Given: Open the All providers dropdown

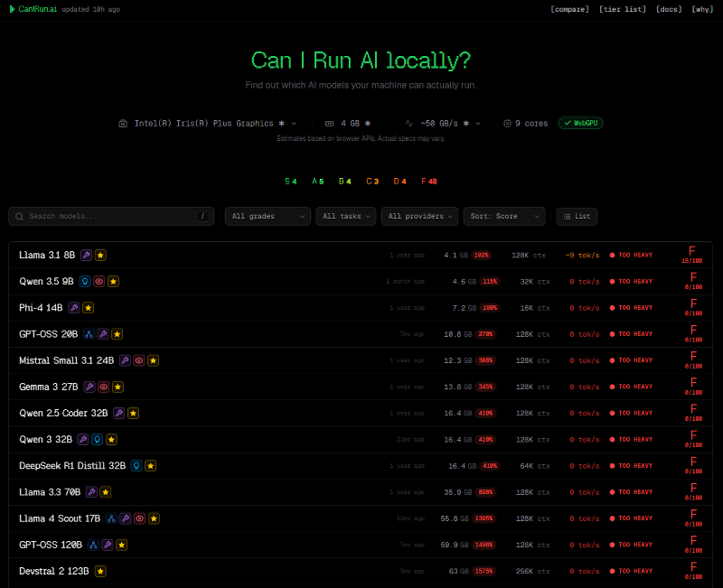Looking at the screenshot, I should point(420,216).
